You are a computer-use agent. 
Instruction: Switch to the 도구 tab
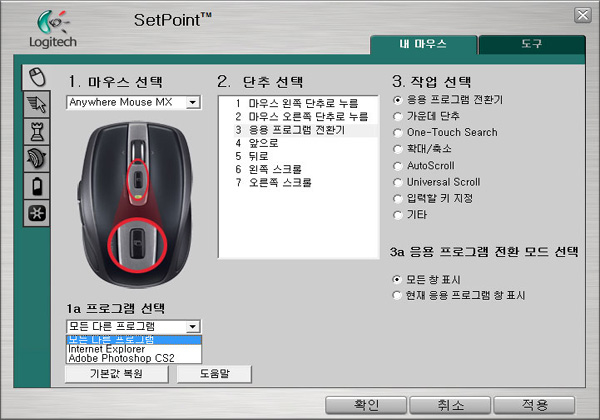532,44
